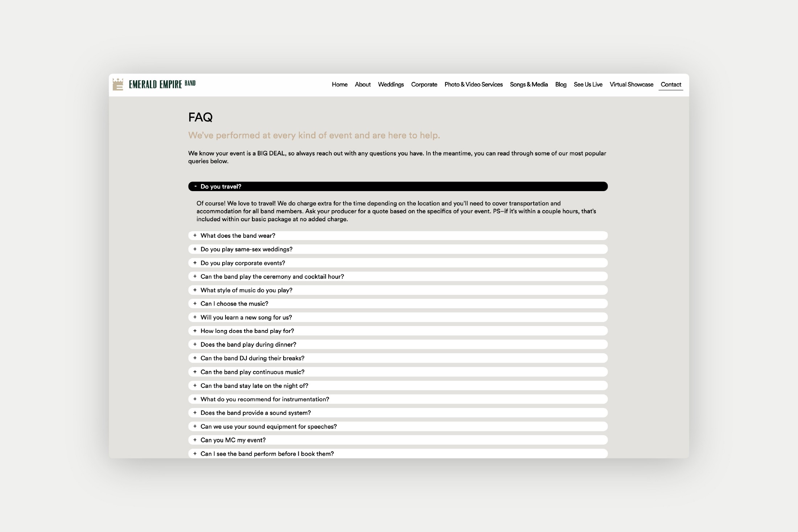Image resolution: width=798 pixels, height=532 pixels.
Task: Expand 'Do you play same-sex weddings?'
Action: pos(246,249)
